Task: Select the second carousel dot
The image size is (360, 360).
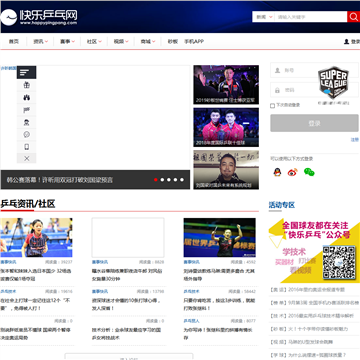Action: (162, 180)
